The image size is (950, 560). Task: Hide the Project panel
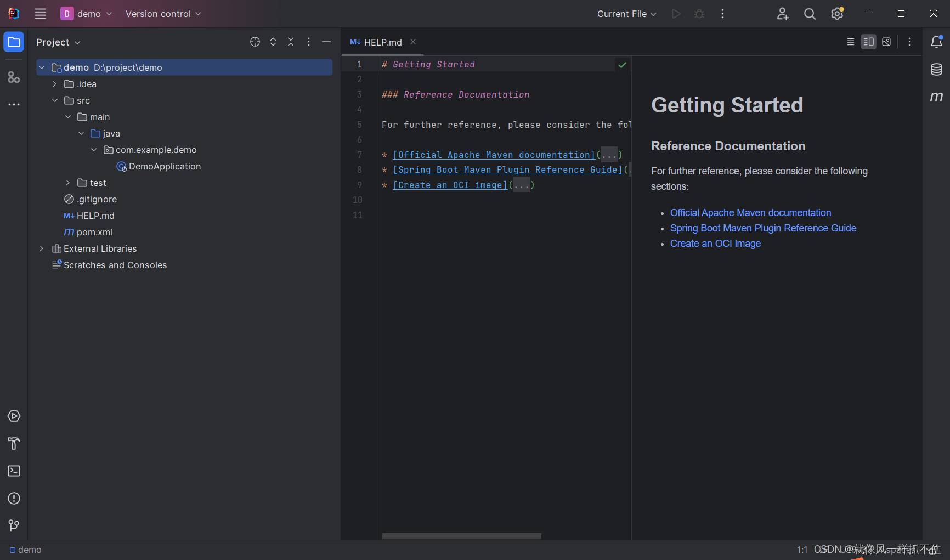pos(326,42)
